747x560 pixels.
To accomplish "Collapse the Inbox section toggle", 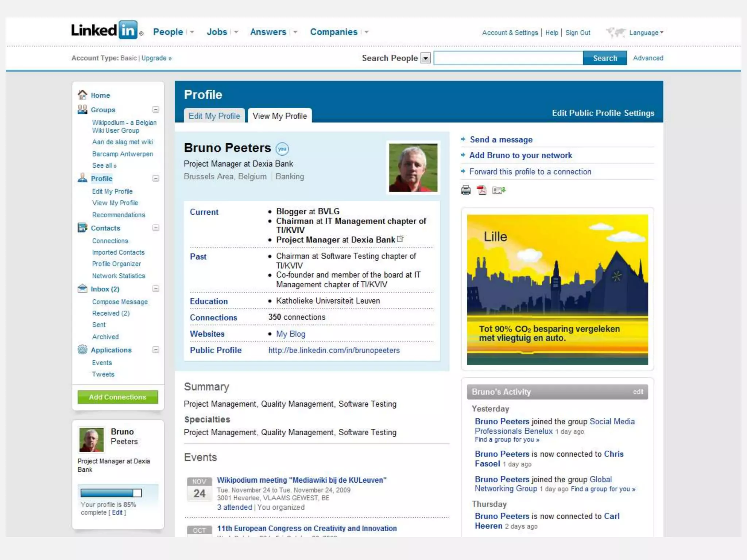I will click(156, 289).
